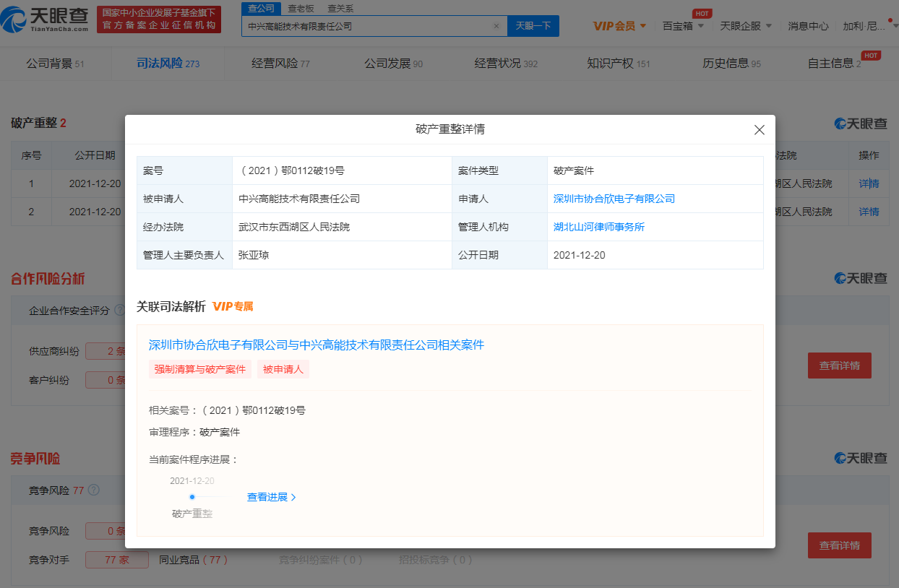The image size is (899, 588).
Task: Select the 历史信息 tab
Action: click(731, 64)
